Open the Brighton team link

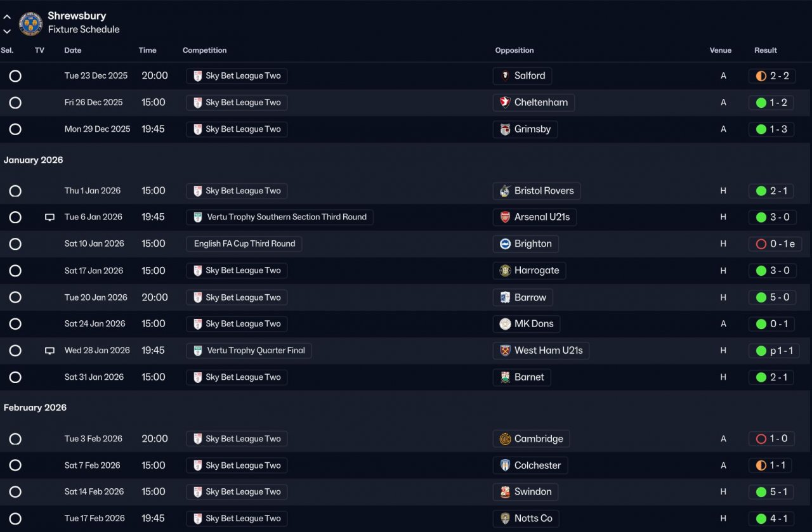coord(526,244)
